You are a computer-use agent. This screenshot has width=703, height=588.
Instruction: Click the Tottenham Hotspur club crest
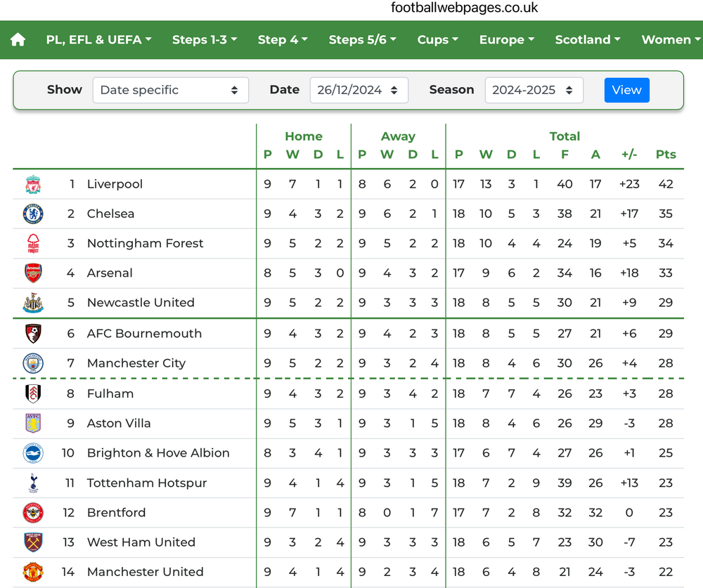(33, 483)
